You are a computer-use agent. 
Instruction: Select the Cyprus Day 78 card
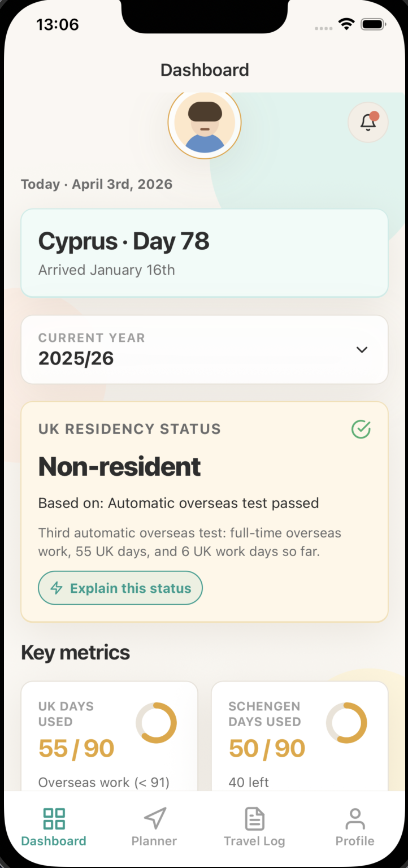point(205,253)
